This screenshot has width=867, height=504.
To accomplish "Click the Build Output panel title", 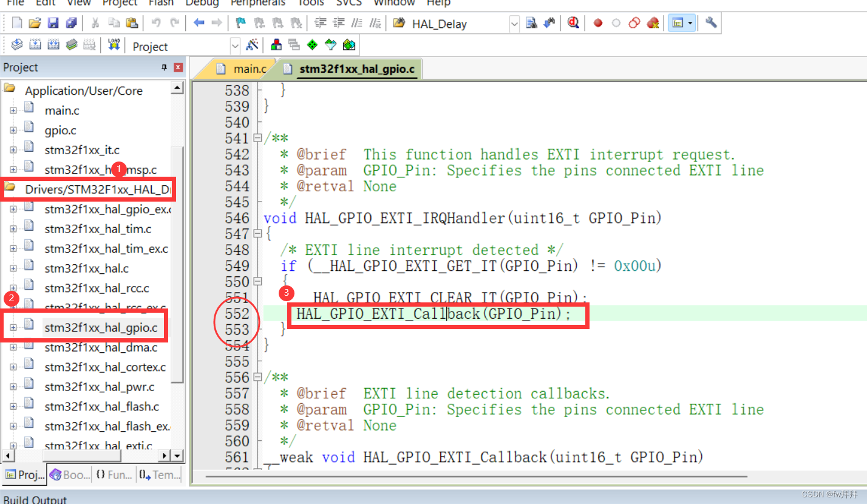I will click(35, 500).
